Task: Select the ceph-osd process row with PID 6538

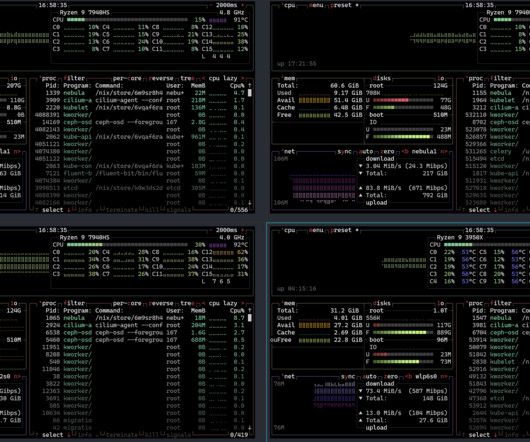Action: (141, 333)
